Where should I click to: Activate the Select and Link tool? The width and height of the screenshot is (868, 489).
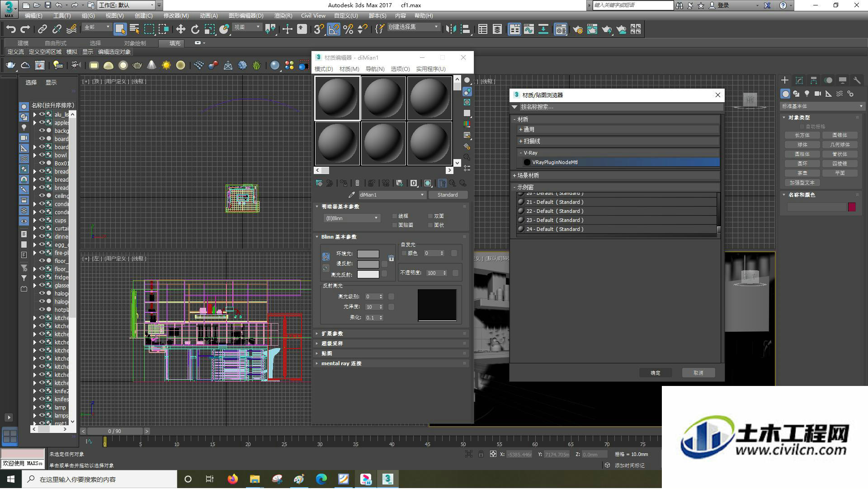[x=42, y=29]
